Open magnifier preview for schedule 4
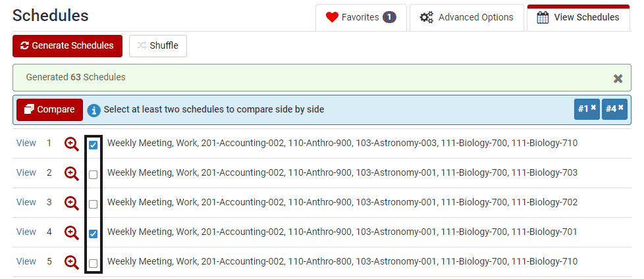 pyautogui.click(x=72, y=233)
